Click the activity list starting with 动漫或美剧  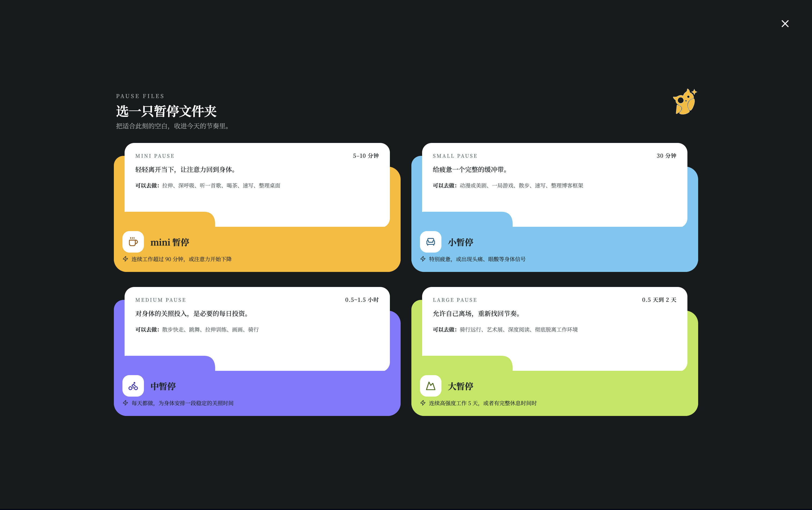pos(521,185)
